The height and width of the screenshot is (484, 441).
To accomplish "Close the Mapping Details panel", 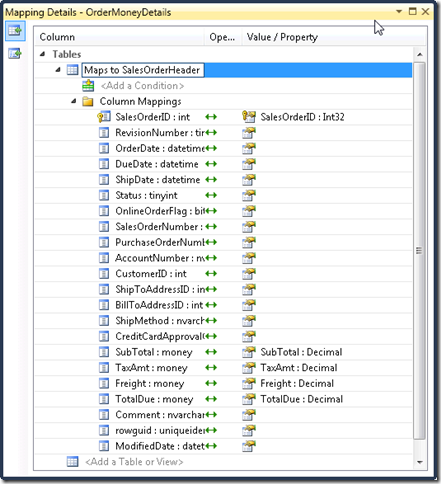I will point(426,12).
